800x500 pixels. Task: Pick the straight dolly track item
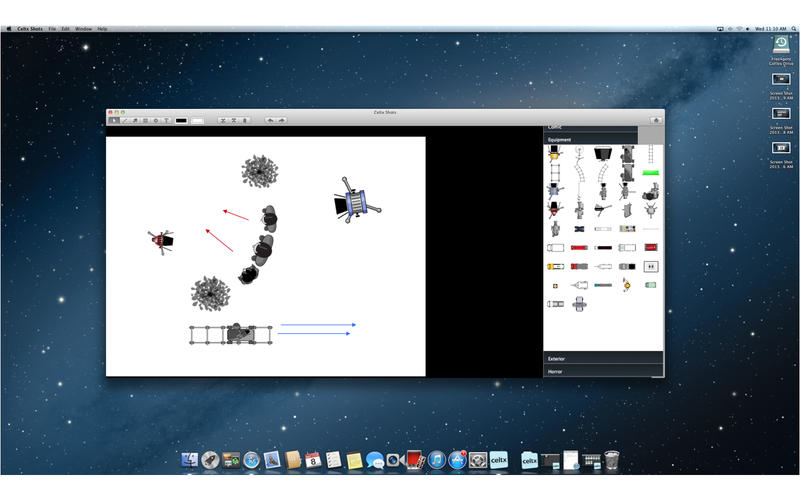coord(555,172)
